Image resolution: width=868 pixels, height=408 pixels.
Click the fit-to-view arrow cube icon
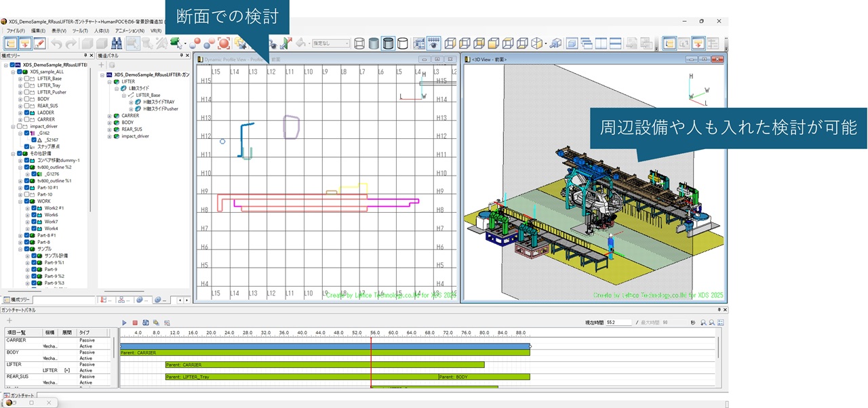[x=556, y=43]
